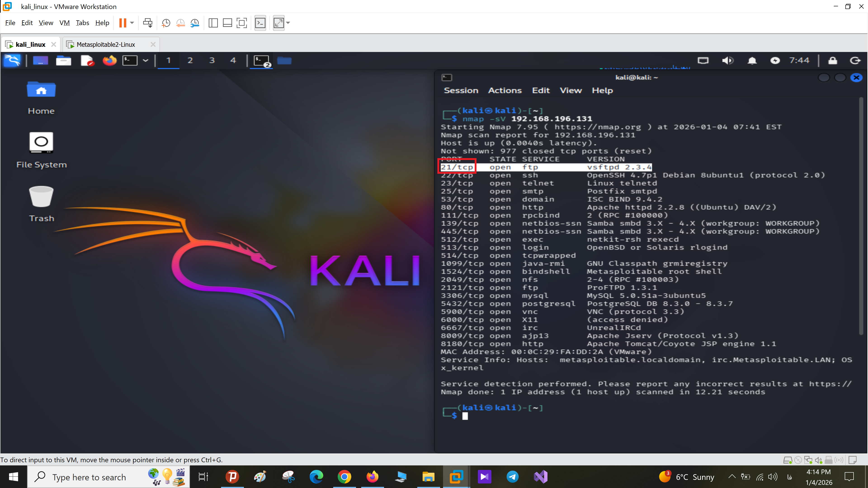Image resolution: width=868 pixels, height=488 pixels.
Task: Click the take snapshot clock icon
Action: click(x=166, y=23)
